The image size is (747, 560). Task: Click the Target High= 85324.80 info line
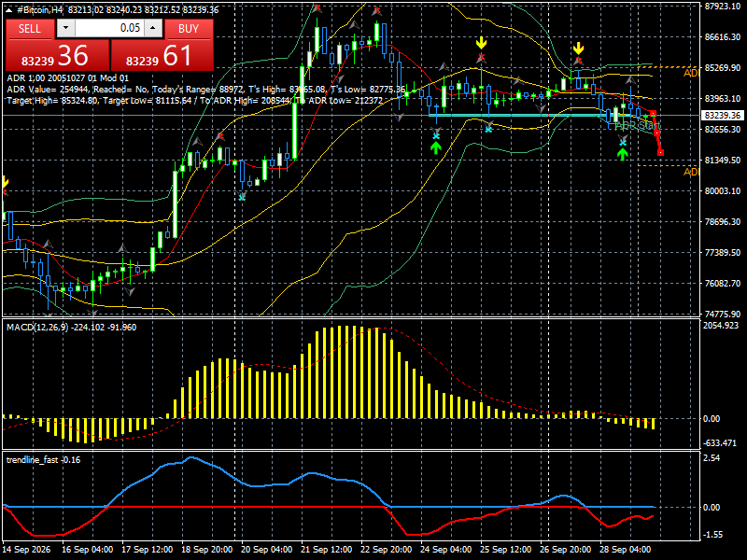(194, 101)
